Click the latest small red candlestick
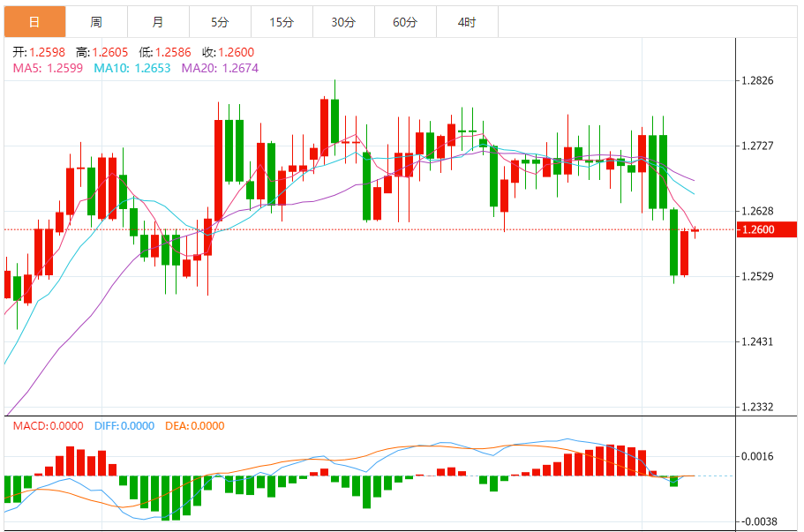The image size is (804, 532). pos(695,230)
